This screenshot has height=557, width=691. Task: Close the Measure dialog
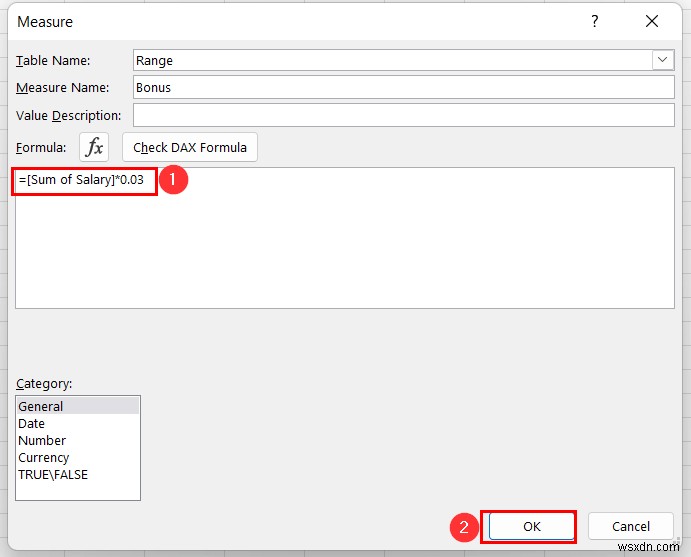[x=652, y=21]
